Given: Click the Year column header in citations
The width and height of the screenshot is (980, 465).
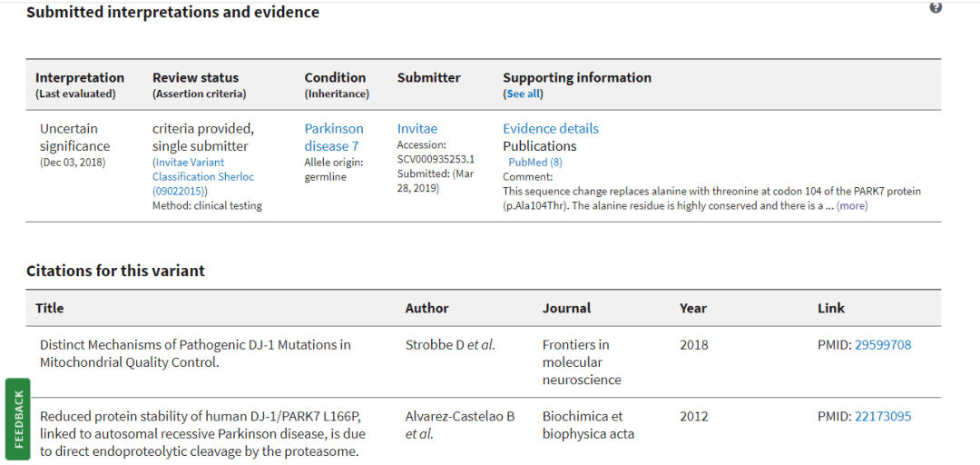Looking at the screenshot, I should coord(693,308).
